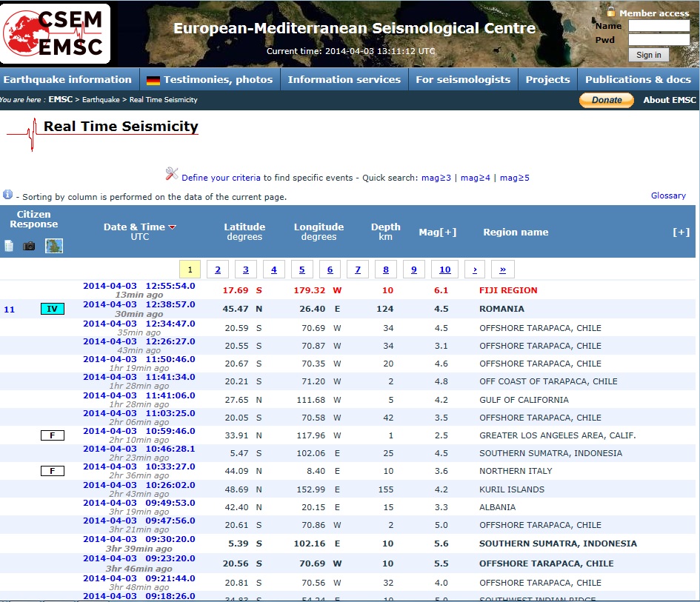Open the Earthquake information menu

(68, 79)
